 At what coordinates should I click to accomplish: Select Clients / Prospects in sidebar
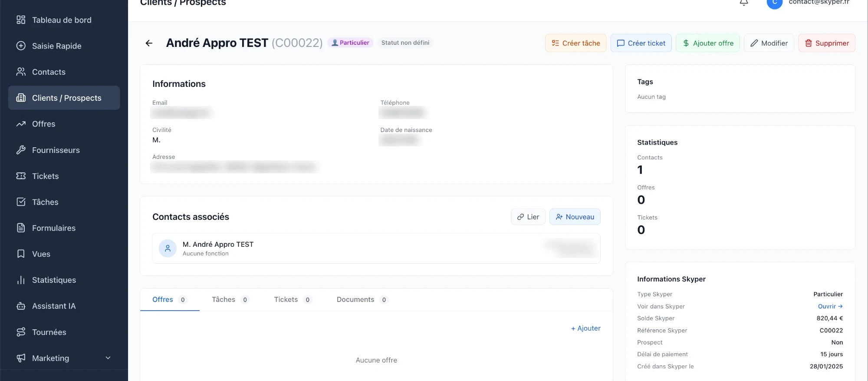(64, 98)
